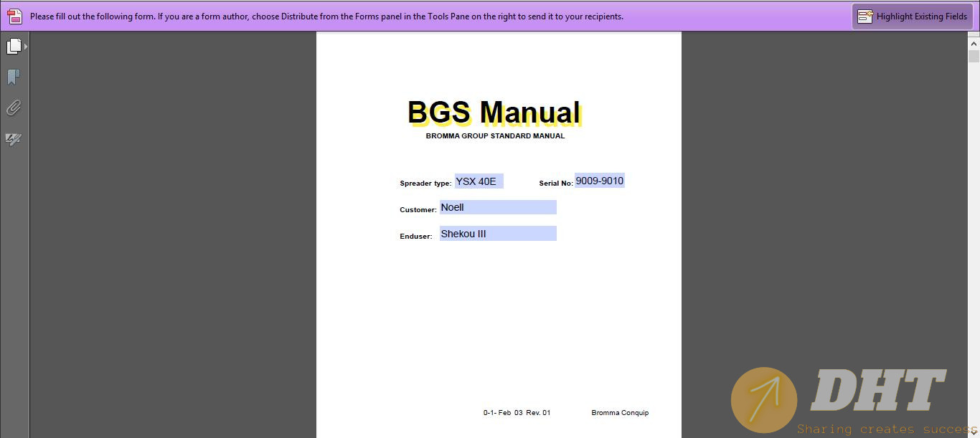980x438 pixels.
Task: Click the BGS Manual title text
Action: [x=494, y=113]
